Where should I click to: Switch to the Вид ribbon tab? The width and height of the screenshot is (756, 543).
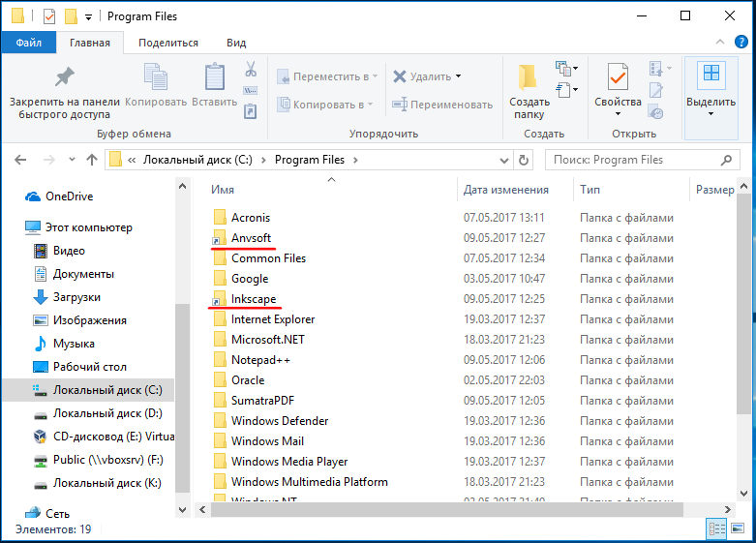coord(236,43)
